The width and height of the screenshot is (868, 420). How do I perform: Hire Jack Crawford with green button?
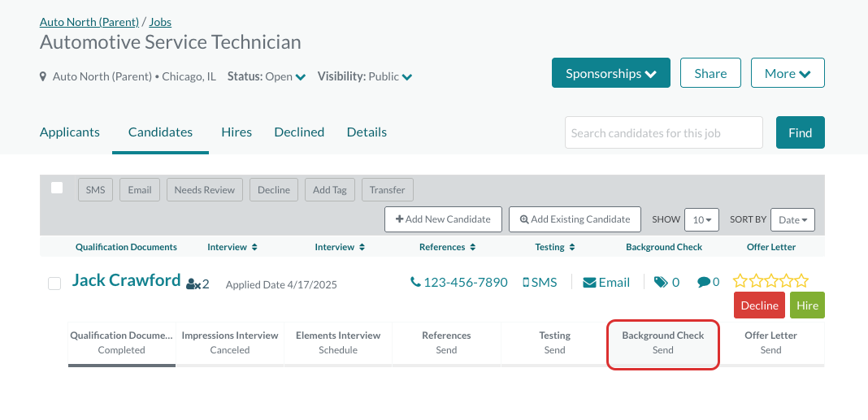coord(807,305)
